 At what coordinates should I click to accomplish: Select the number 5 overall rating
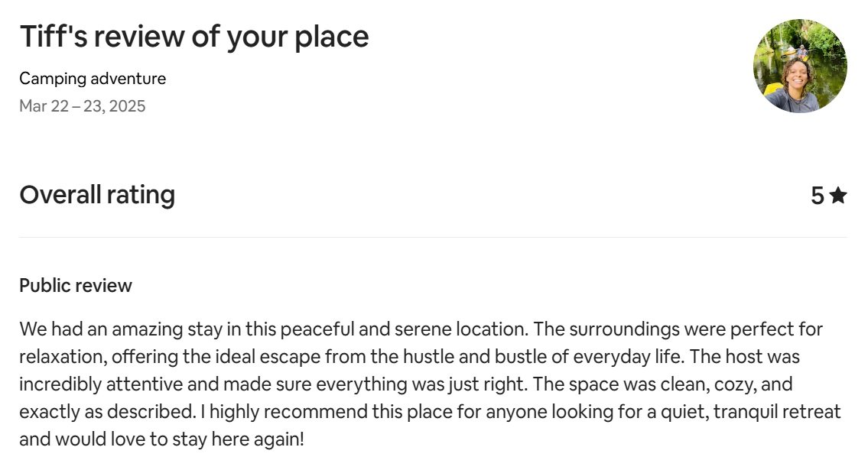click(818, 196)
